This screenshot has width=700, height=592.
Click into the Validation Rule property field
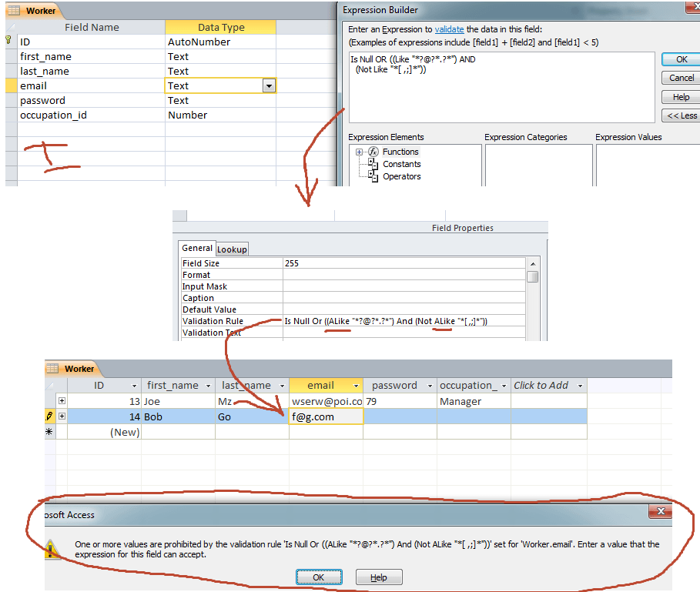403,321
